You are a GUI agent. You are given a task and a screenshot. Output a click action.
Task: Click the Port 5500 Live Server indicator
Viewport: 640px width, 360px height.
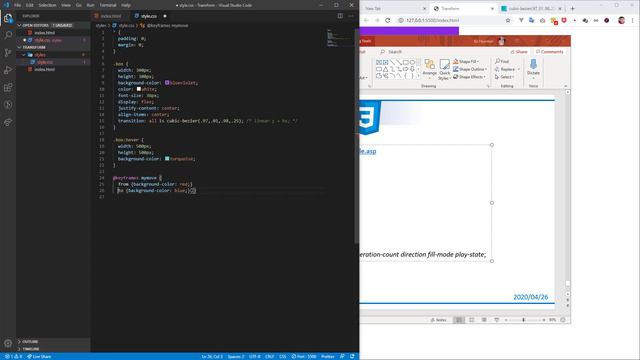click(x=304, y=356)
